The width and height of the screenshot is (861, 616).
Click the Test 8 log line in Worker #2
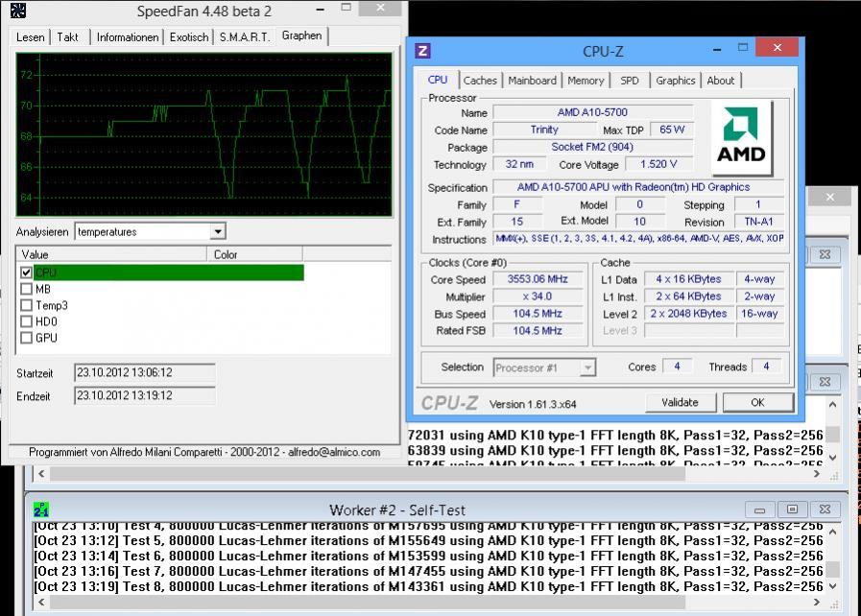pos(428,586)
